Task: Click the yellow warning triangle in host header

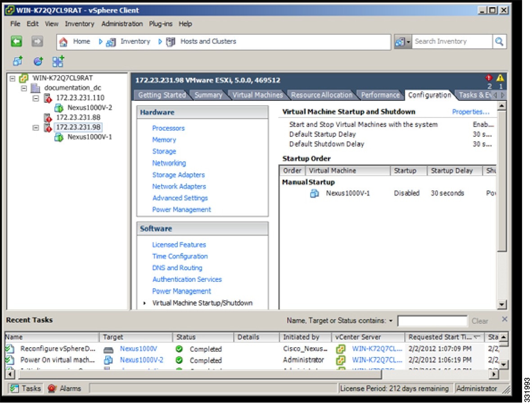Action: click(x=500, y=78)
